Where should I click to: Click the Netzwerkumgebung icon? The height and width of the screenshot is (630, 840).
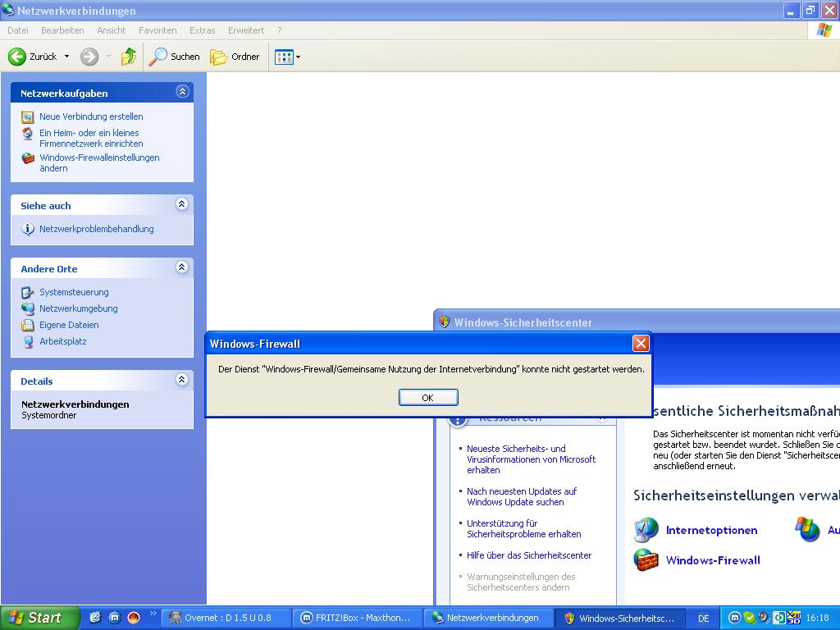tap(27, 308)
